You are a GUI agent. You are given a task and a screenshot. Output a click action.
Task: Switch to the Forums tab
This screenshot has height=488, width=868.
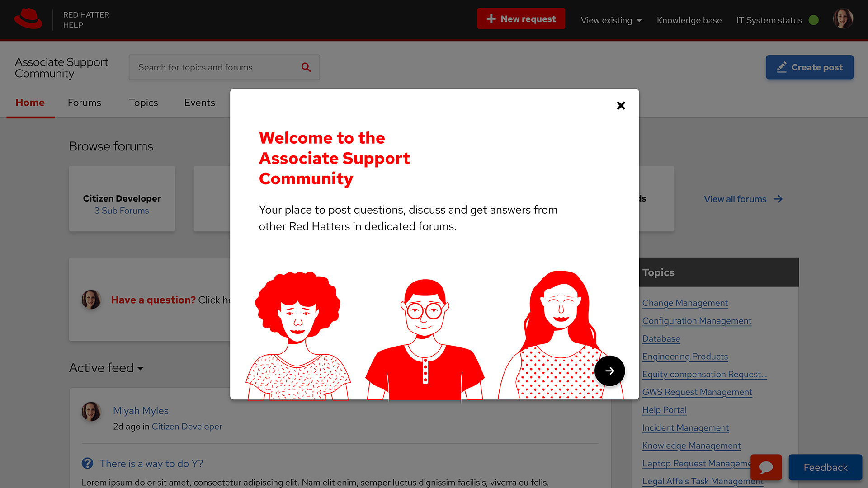coord(84,103)
